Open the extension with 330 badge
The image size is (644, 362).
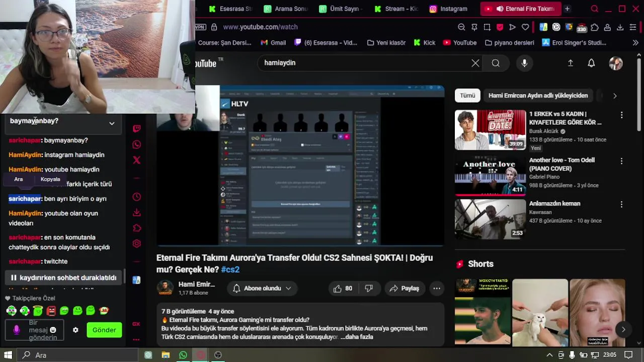(582, 28)
